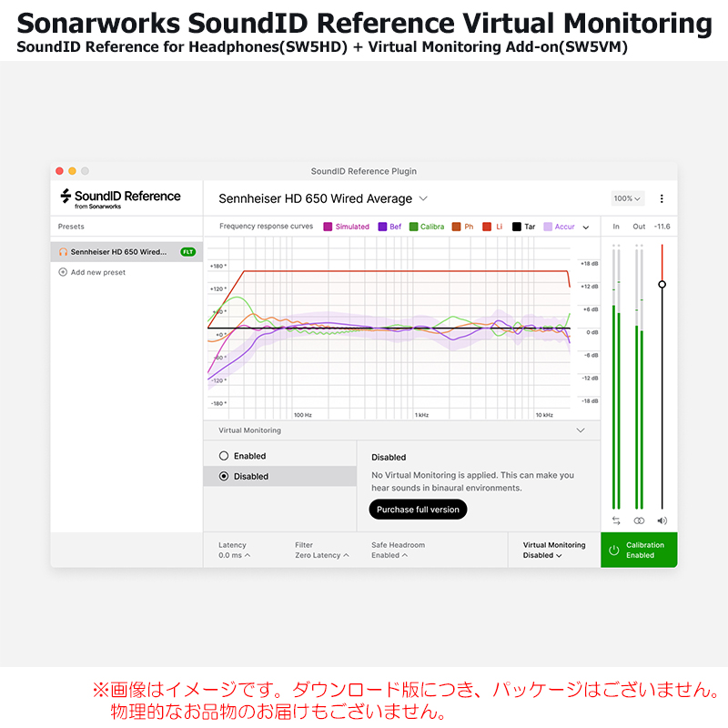This screenshot has height=728, width=728.
Task: Click the SoundID Reference logo icon
Action: click(x=66, y=195)
